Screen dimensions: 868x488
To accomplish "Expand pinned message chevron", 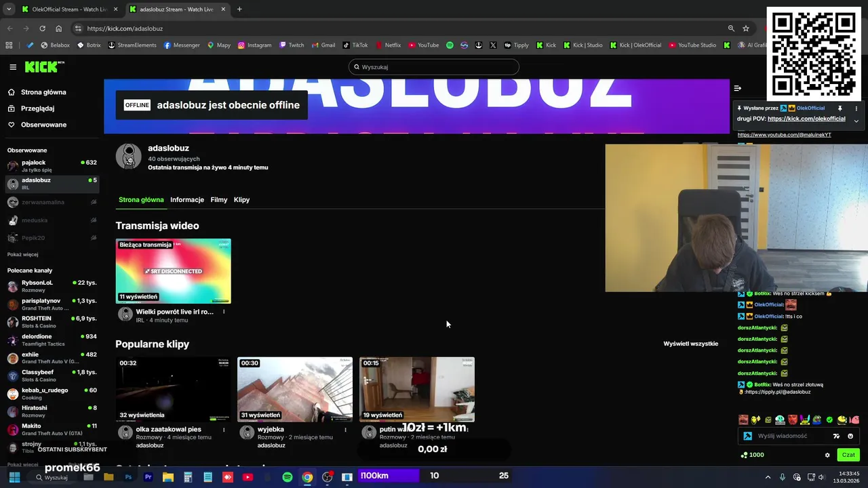I will (x=856, y=121).
